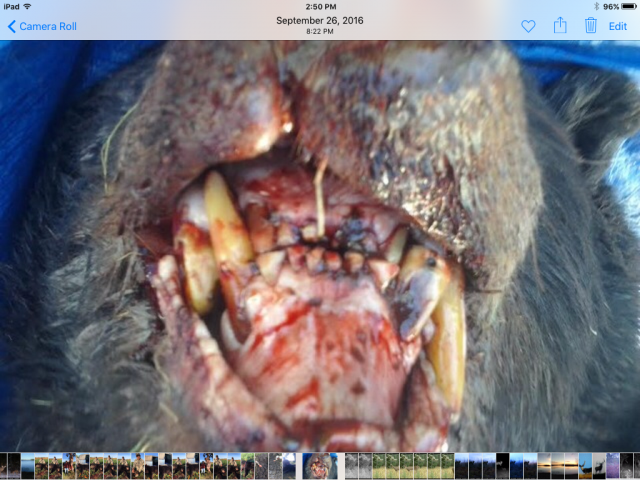Favorite the photo with the heart icon

pyautogui.click(x=528, y=26)
